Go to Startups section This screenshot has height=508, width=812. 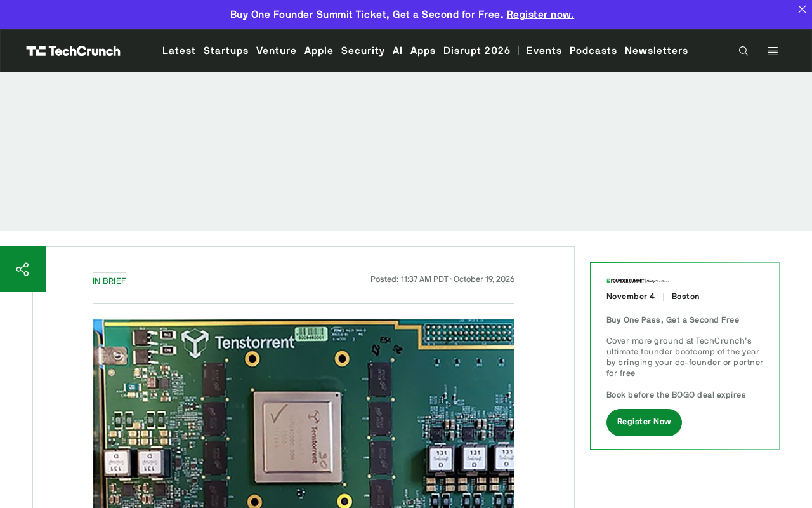click(x=226, y=51)
